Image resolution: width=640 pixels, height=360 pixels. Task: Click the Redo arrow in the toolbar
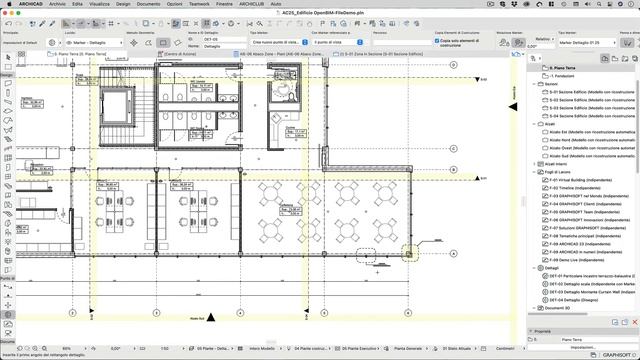click(19, 24)
